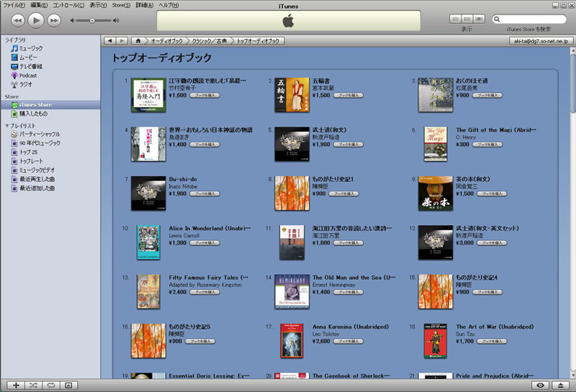The width and height of the screenshot is (576, 392).
Task: Navigate to オーディオブック breadcrumb
Action: pyautogui.click(x=166, y=41)
